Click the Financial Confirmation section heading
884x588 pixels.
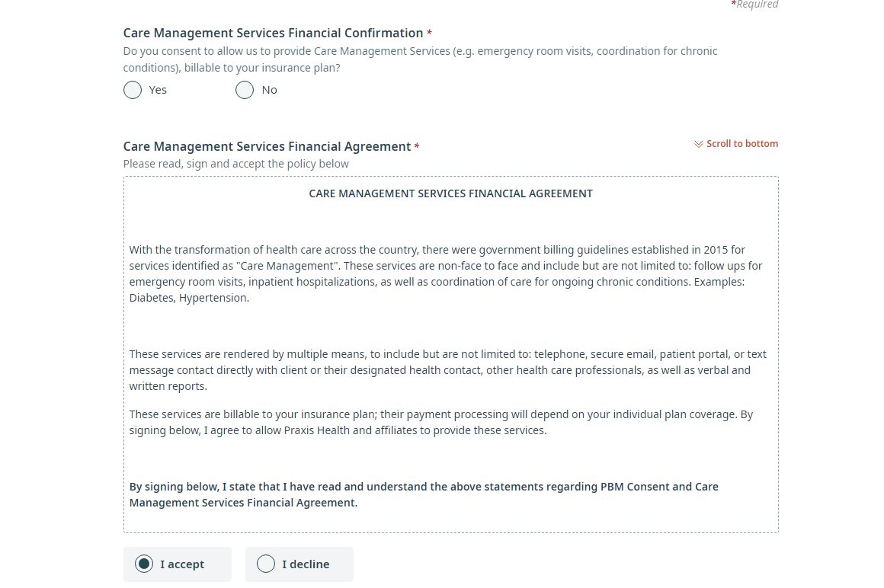click(274, 34)
